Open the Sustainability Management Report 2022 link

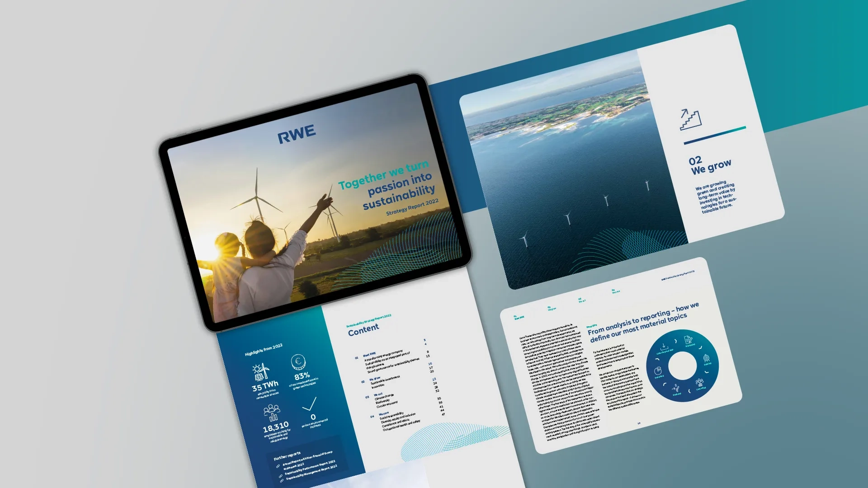[311, 472]
